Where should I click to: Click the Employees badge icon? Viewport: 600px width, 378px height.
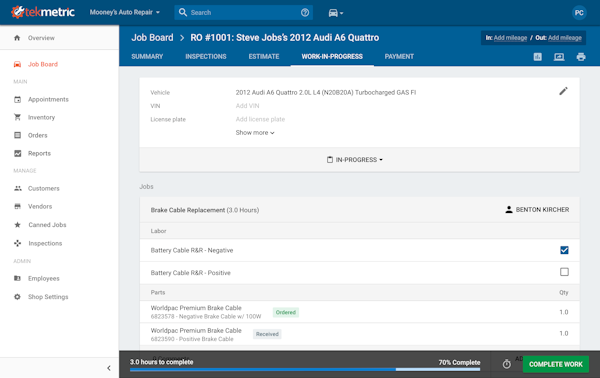coord(18,278)
